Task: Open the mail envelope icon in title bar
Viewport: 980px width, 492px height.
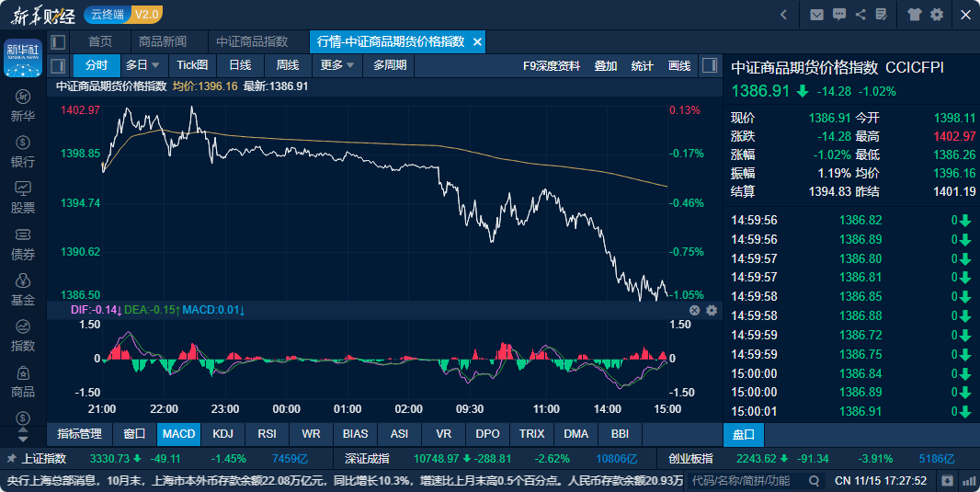Action: (816, 15)
